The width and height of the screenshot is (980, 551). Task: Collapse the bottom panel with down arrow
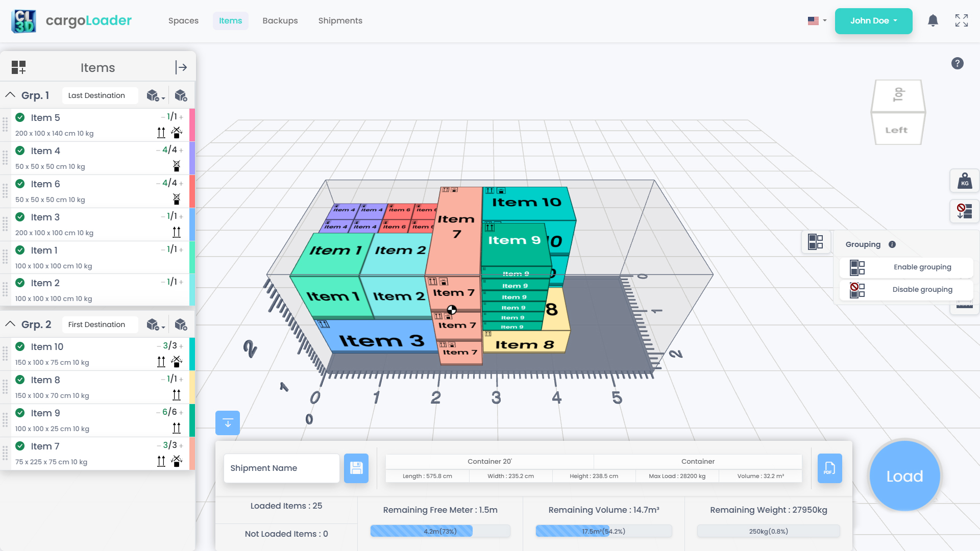[x=228, y=423]
